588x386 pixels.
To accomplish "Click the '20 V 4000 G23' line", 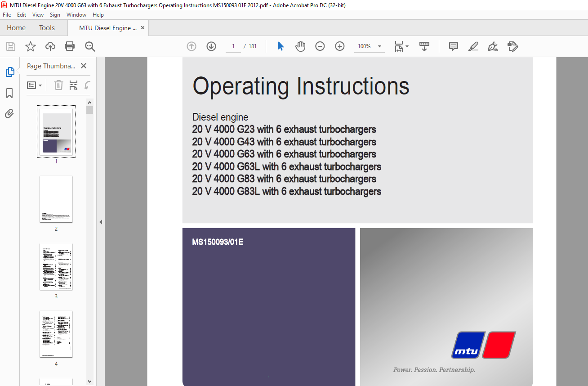I will 284,130.
